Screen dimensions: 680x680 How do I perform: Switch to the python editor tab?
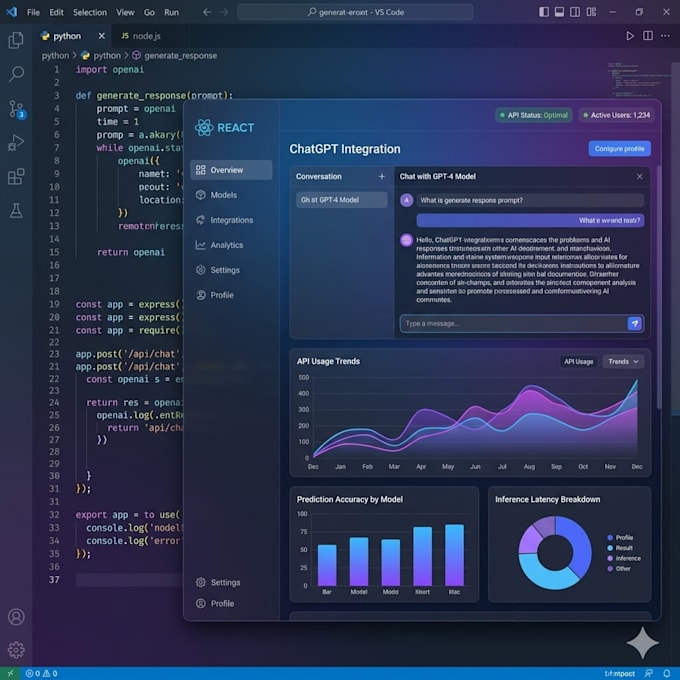[x=67, y=36]
